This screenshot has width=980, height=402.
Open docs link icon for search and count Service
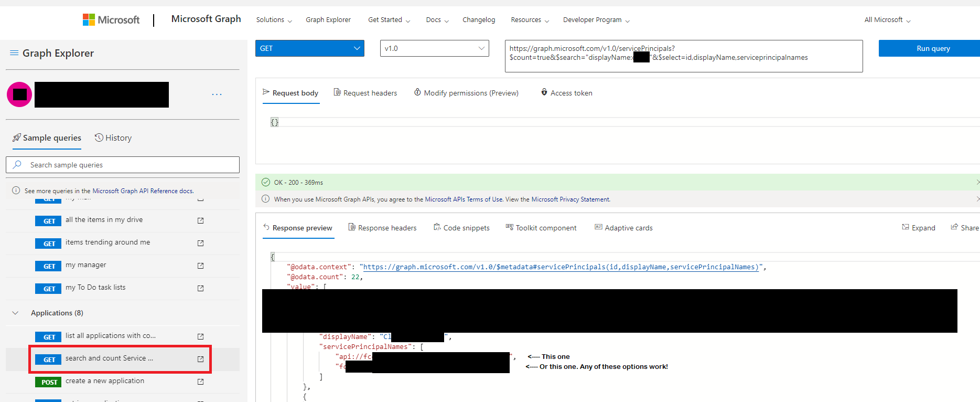tap(200, 359)
